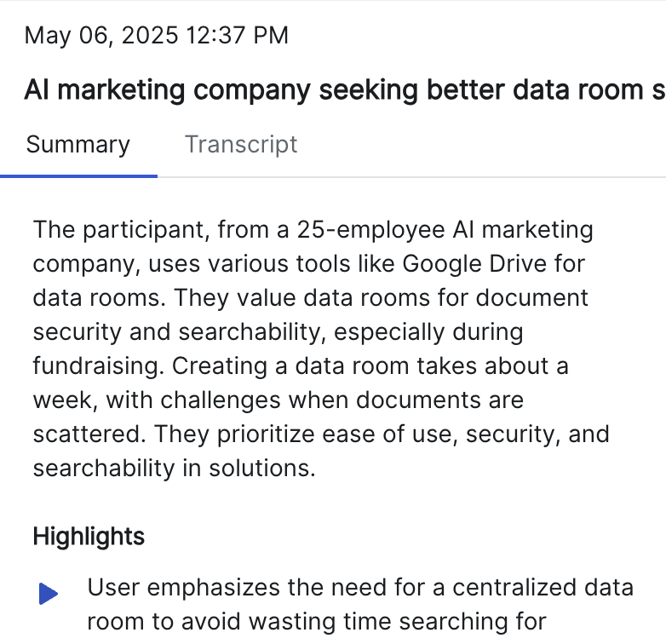
Task: Click the summary paragraph's first line
Action: (313, 230)
